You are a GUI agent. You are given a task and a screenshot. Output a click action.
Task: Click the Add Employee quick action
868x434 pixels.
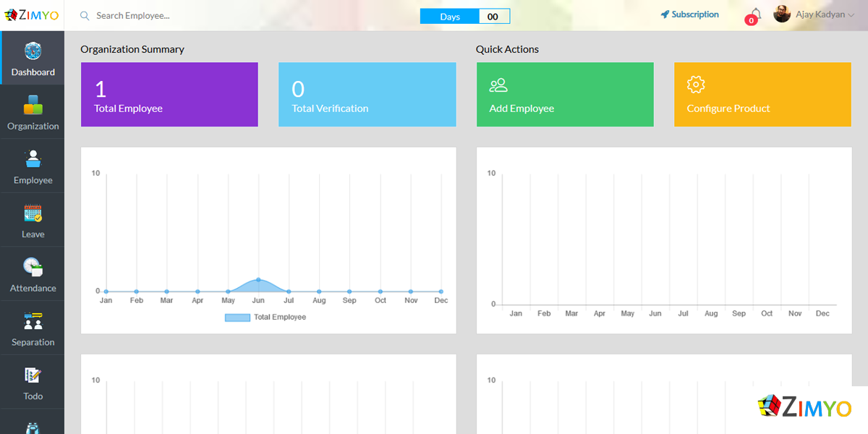click(565, 95)
